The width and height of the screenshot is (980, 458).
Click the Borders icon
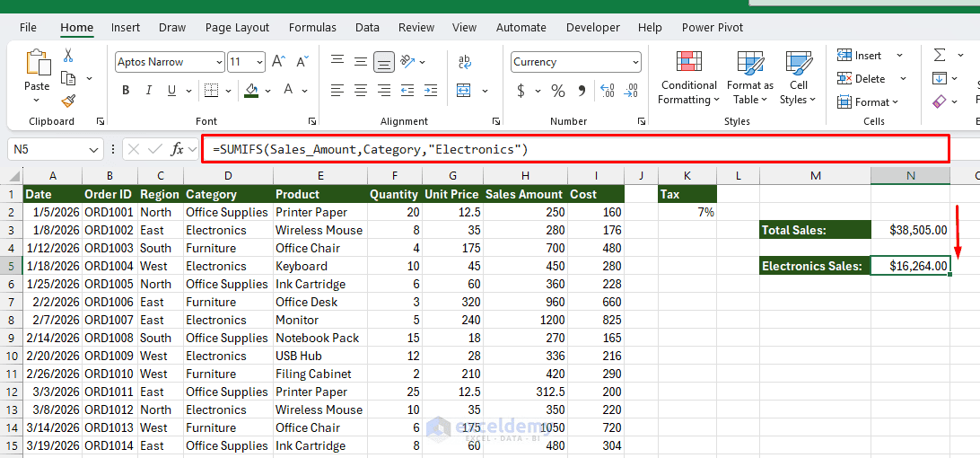211,90
